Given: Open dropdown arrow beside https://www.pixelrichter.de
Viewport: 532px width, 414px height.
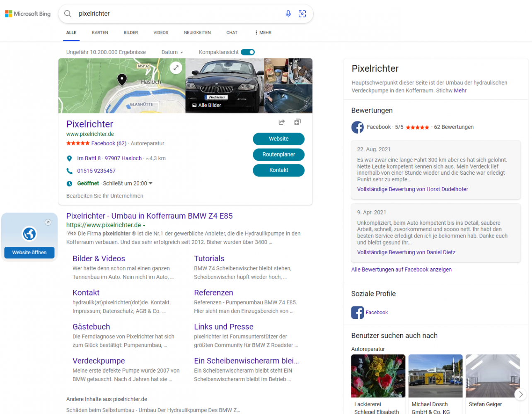Looking at the screenshot, I should 144,226.
